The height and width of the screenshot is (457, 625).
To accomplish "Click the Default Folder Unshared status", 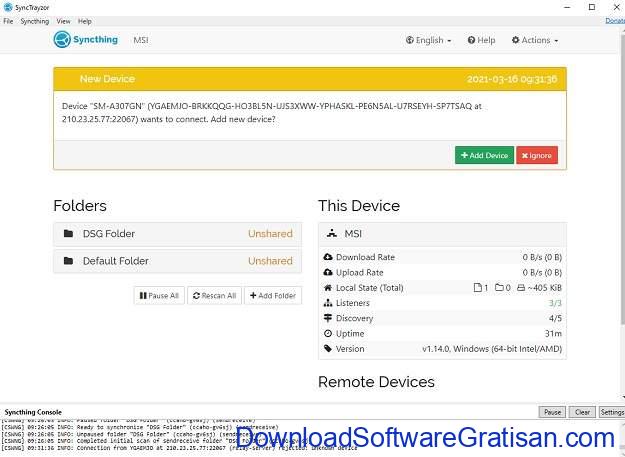I will tap(270, 261).
